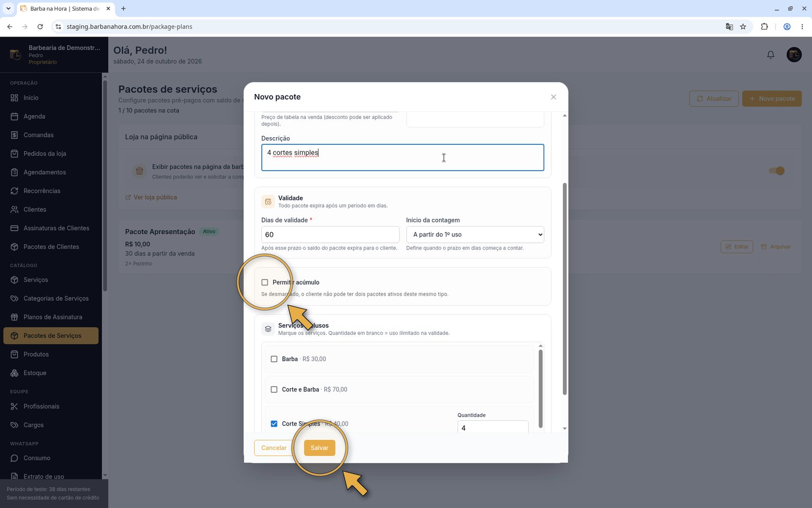The image size is (812, 508).
Task: Click the dialog's main scrollbar
Action: click(x=565, y=289)
